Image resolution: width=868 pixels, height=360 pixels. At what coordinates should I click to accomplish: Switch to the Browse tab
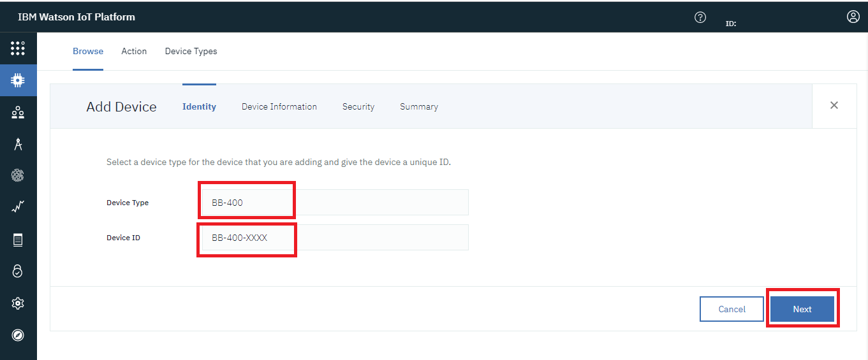tap(88, 51)
